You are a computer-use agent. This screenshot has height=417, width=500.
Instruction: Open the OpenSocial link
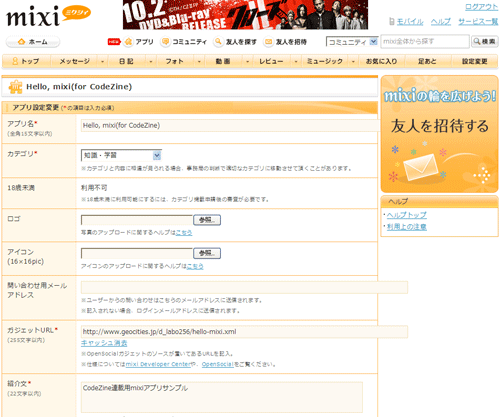click(x=218, y=364)
